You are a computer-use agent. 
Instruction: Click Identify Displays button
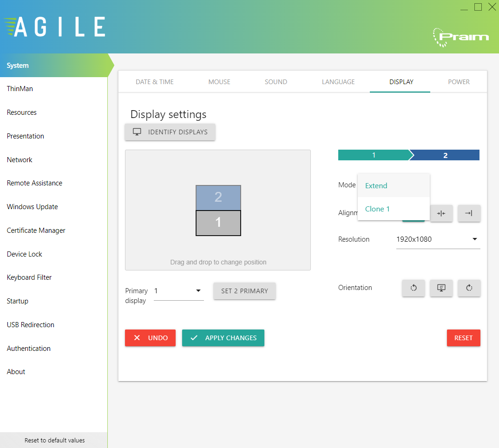(170, 132)
